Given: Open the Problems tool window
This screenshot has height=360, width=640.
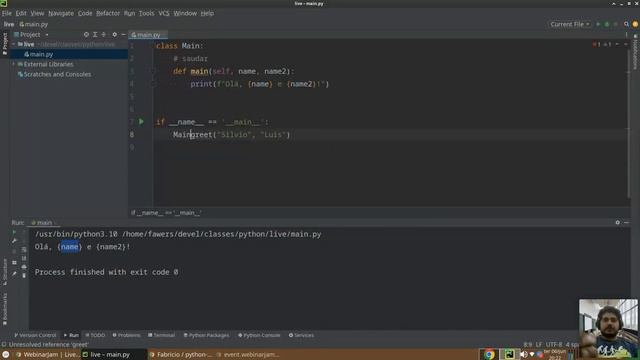Looking at the screenshot, I should pyautogui.click(x=127, y=335).
